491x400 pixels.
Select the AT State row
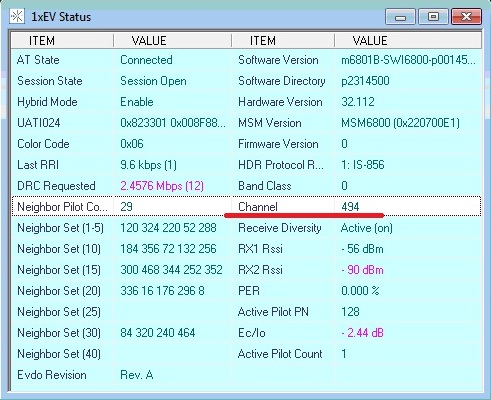[246, 60]
